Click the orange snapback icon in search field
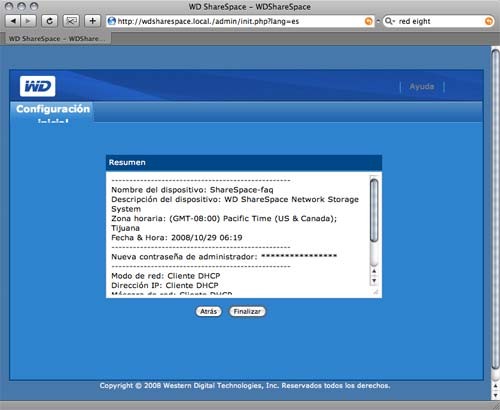The image size is (500, 410). (488, 21)
